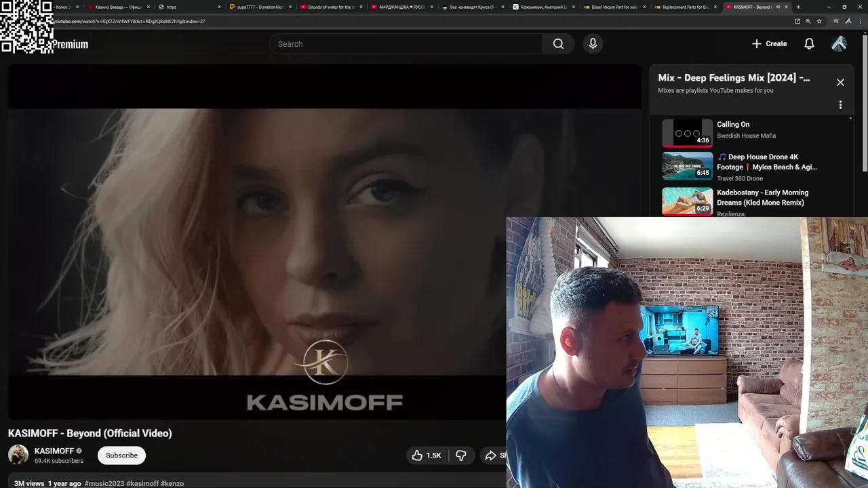Type in the YouTube Search field
The width and height of the screenshot is (868, 488).
pos(406,44)
